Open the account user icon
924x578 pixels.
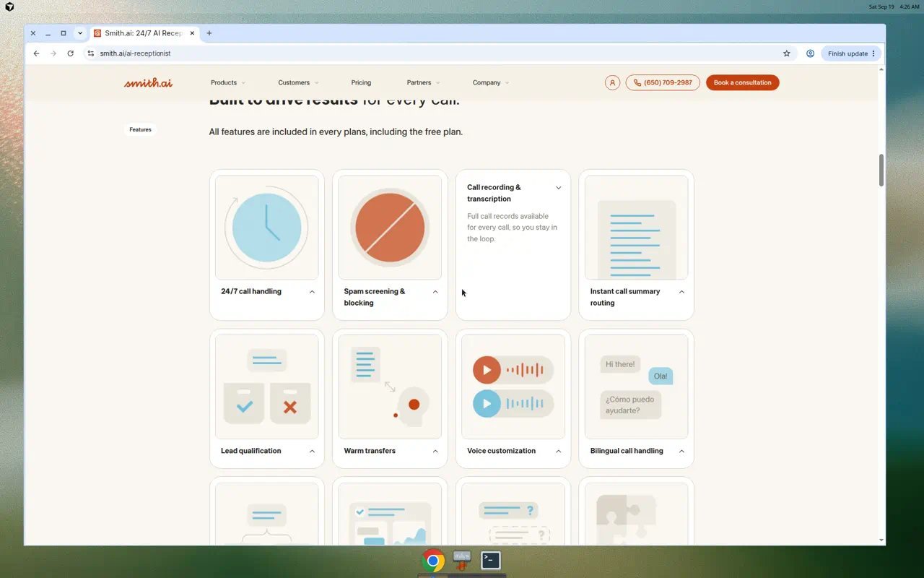pyautogui.click(x=612, y=82)
